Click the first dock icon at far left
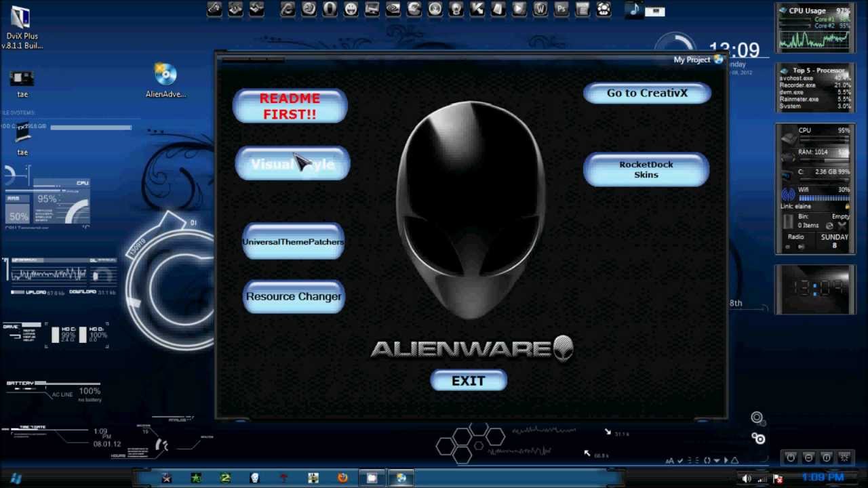868x488 pixels. coord(214,9)
